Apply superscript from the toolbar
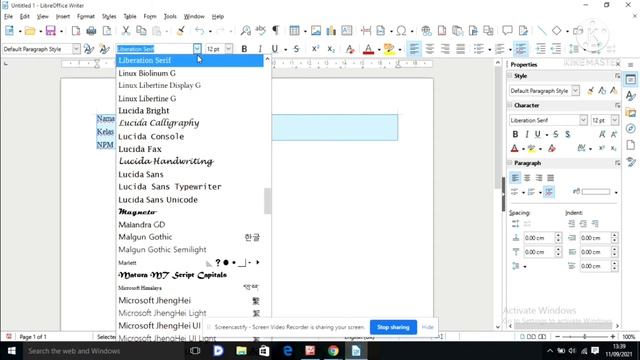The image size is (640, 360). pyautogui.click(x=316, y=49)
